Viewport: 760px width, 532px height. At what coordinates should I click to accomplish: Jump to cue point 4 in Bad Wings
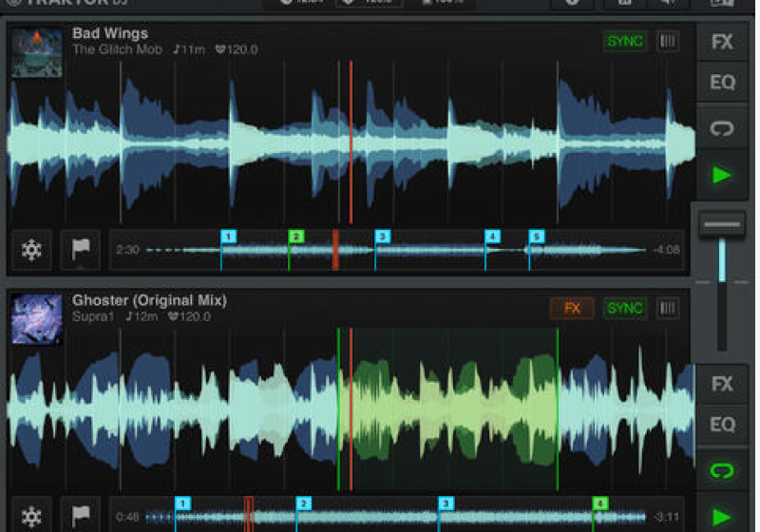pyautogui.click(x=492, y=237)
